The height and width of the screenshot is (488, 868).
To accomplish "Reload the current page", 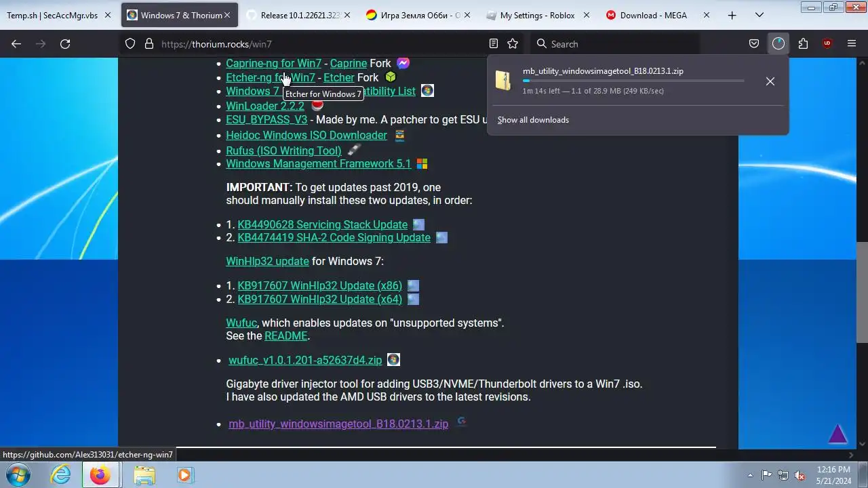I will click(65, 43).
